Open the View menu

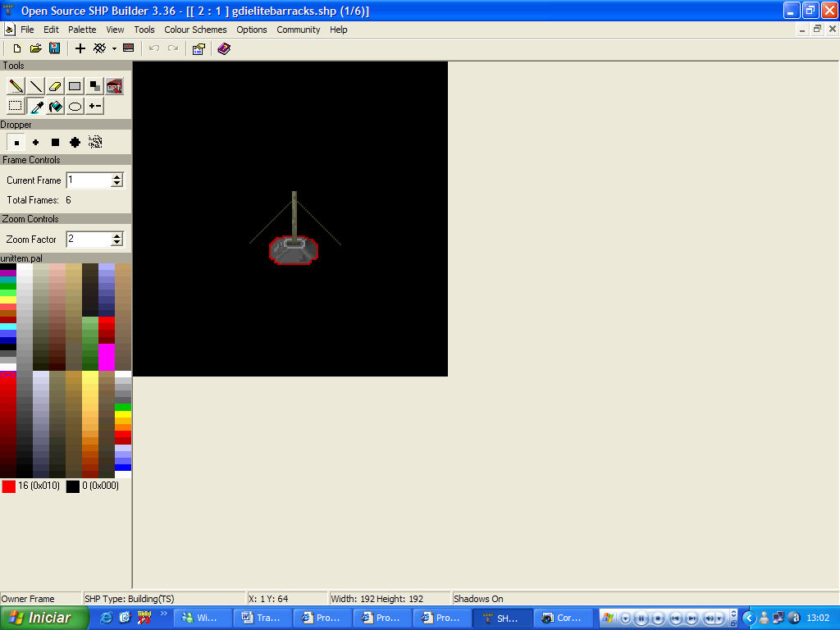pos(115,30)
